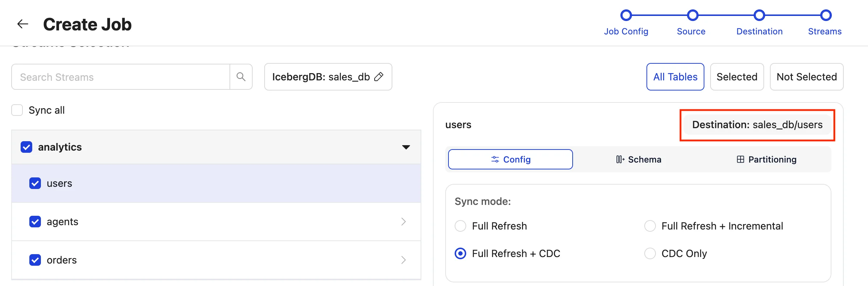This screenshot has width=868, height=286.
Task: Click the Destination step circle
Action: click(759, 15)
